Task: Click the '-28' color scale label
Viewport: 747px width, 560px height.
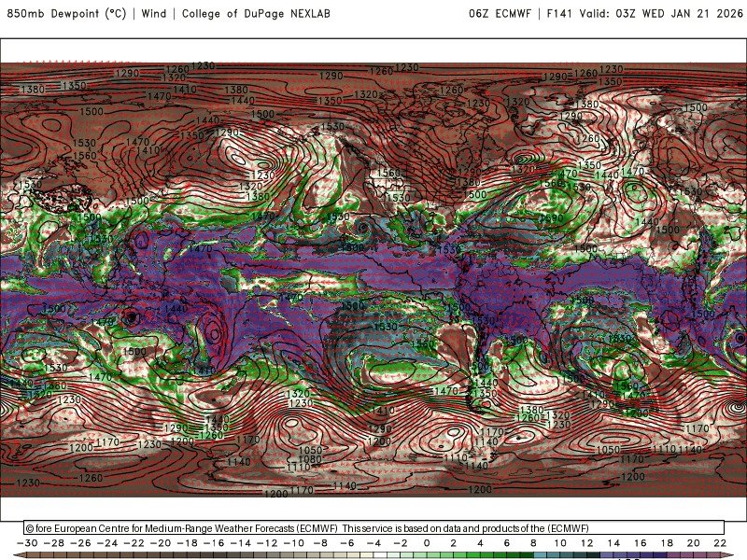Action: pyautogui.click(x=54, y=543)
